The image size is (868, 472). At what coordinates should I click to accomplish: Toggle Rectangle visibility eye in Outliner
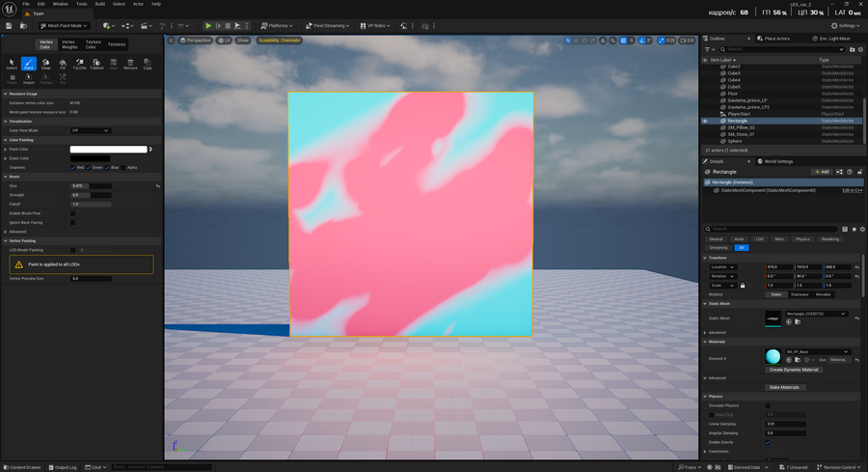[x=705, y=121]
